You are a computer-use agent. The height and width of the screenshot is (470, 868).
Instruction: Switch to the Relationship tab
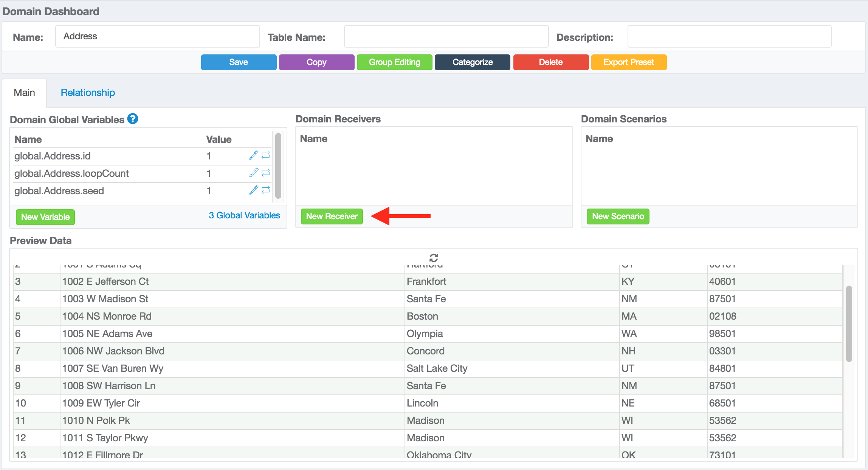[88, 93]
